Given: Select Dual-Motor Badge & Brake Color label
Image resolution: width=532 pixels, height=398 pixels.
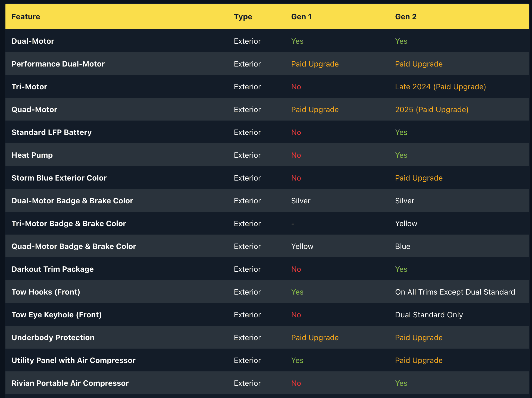Looking at the screenshot, I should 72,201.
